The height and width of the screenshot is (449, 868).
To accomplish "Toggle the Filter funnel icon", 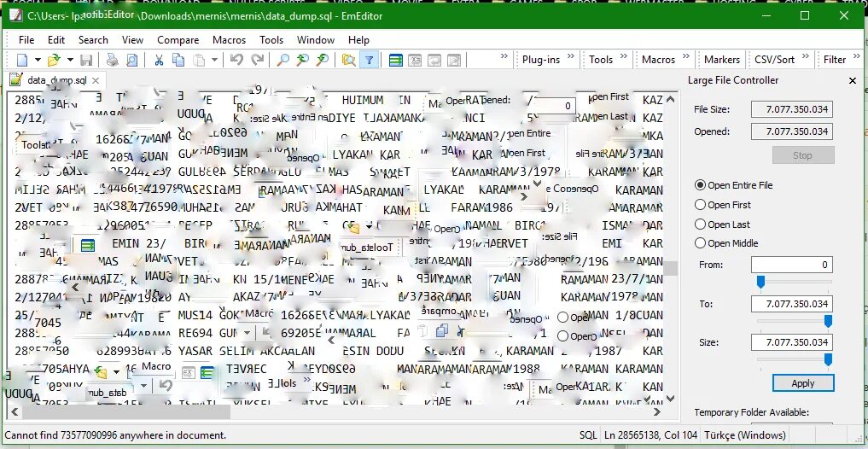I will click(x=369, y=60).
